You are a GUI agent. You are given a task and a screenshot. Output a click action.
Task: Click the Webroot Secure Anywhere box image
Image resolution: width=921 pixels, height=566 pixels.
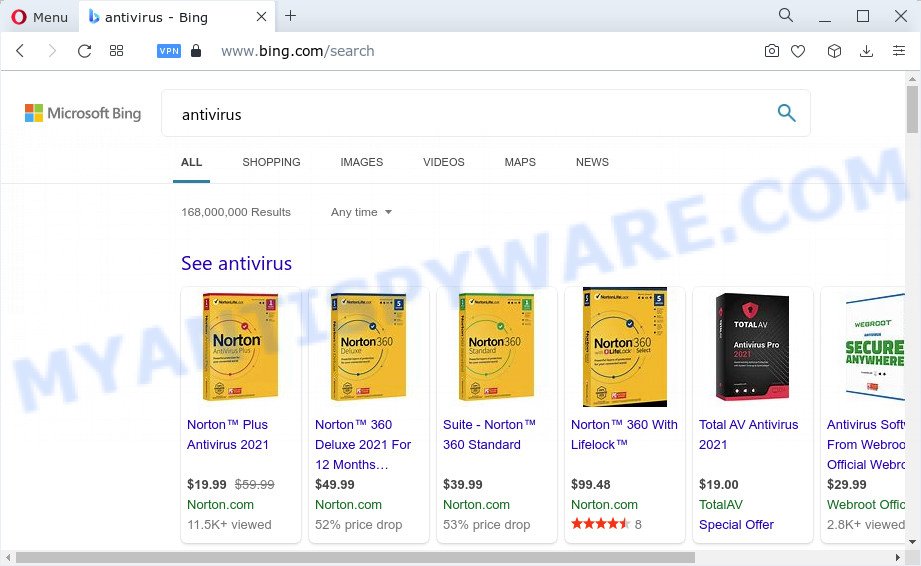pyautogui.click(x=874, y=347)
